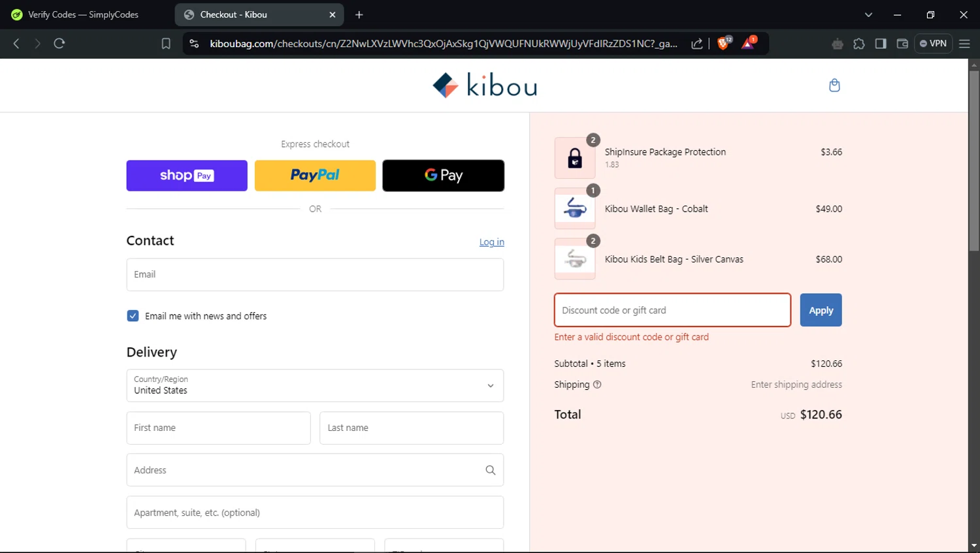The image size is (980, 553).
Task: Click the $3.66 price
Action: click(x=831, y=152)
